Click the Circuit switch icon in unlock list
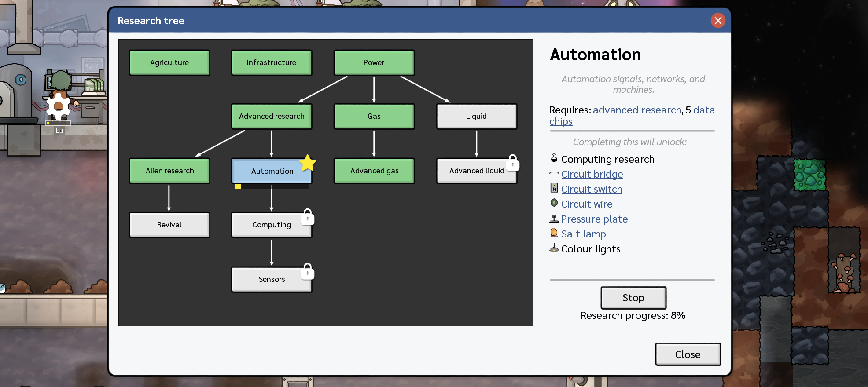868x387 pixels. tap(554, 188)
